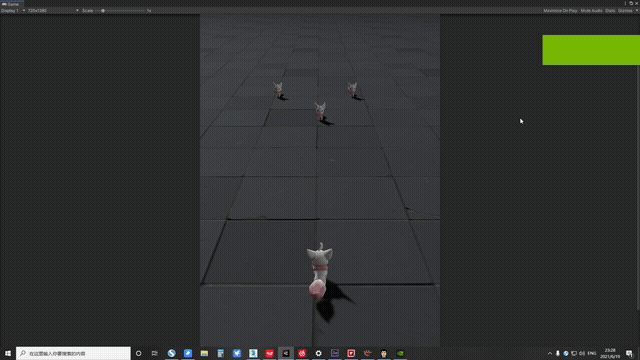The height and width of the screenshot is (360, 640).
Task: Click the Gizmos button
Action: 625,11
